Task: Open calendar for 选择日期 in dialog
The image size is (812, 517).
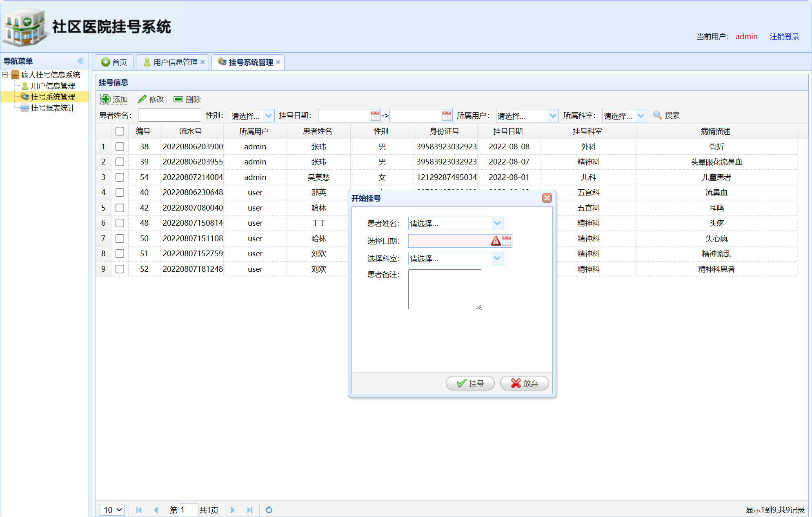Action: pyautogui.click(x=507, y=241)
